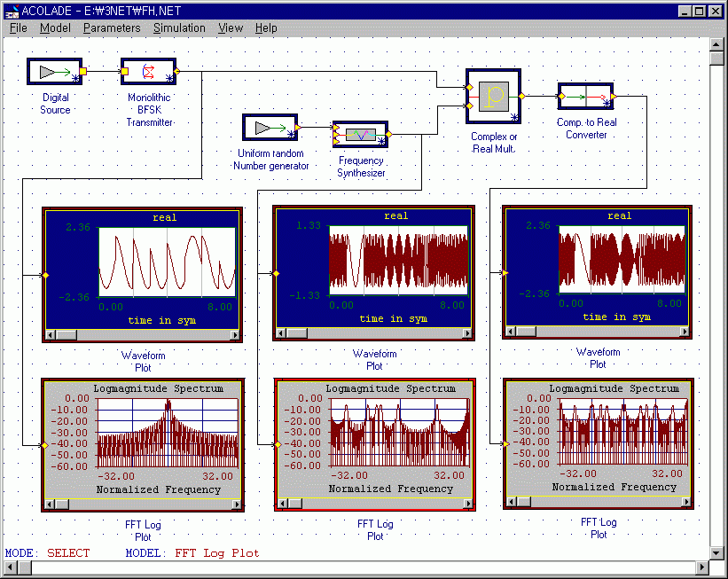Click right arrow of first waveform plot scrollbar
The image size is (728, 579).
(235, 335)
